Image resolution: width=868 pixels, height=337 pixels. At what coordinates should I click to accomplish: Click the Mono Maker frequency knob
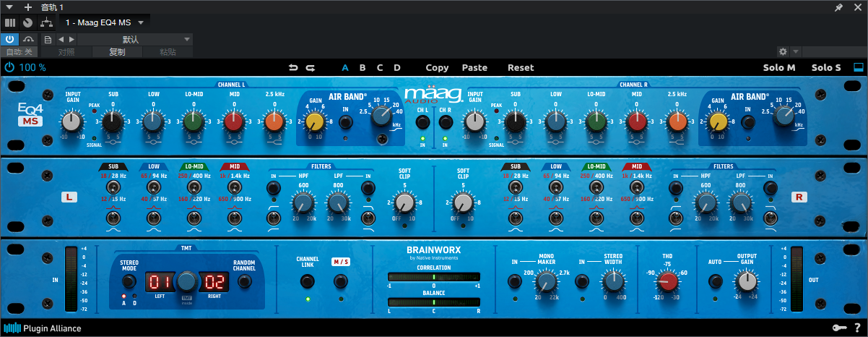coord(547,281)
